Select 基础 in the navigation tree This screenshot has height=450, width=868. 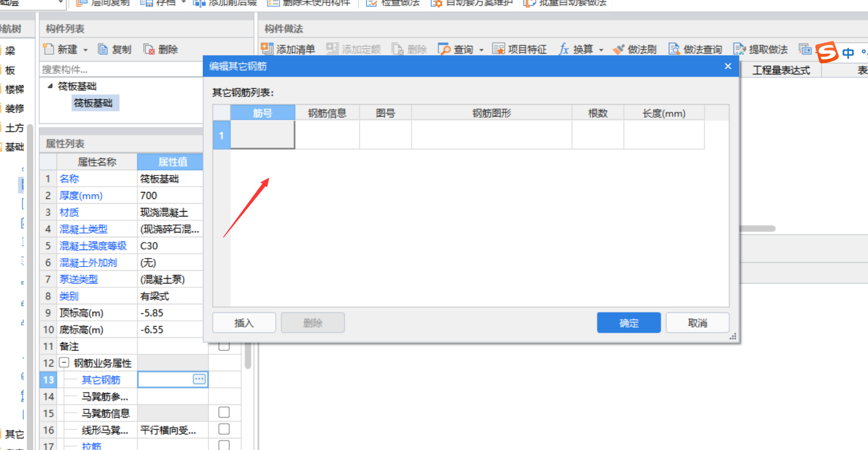(15, 147)
